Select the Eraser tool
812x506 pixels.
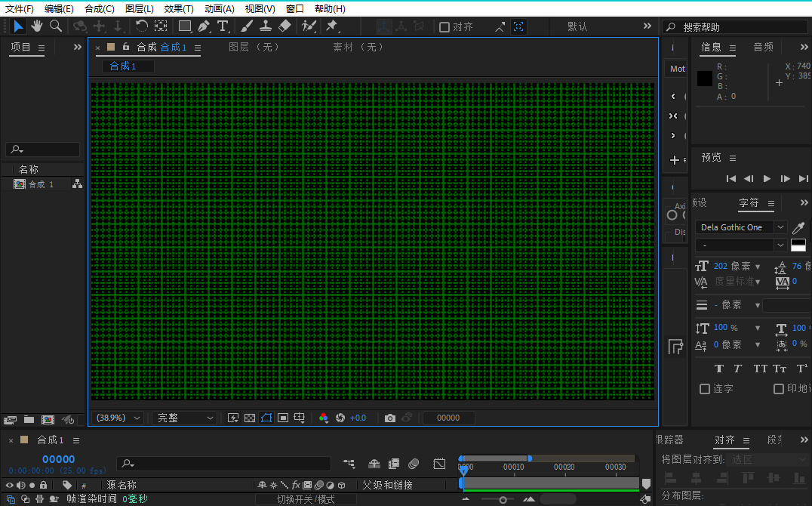(285, 26)
